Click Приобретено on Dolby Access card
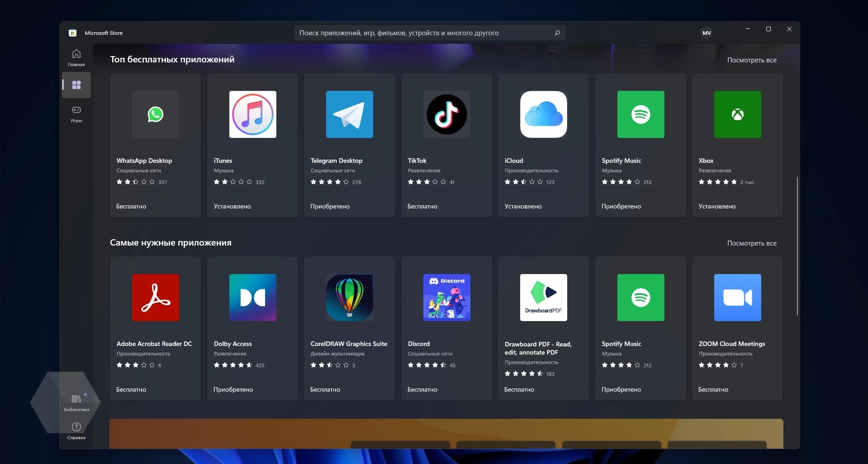 coord(233,389)
